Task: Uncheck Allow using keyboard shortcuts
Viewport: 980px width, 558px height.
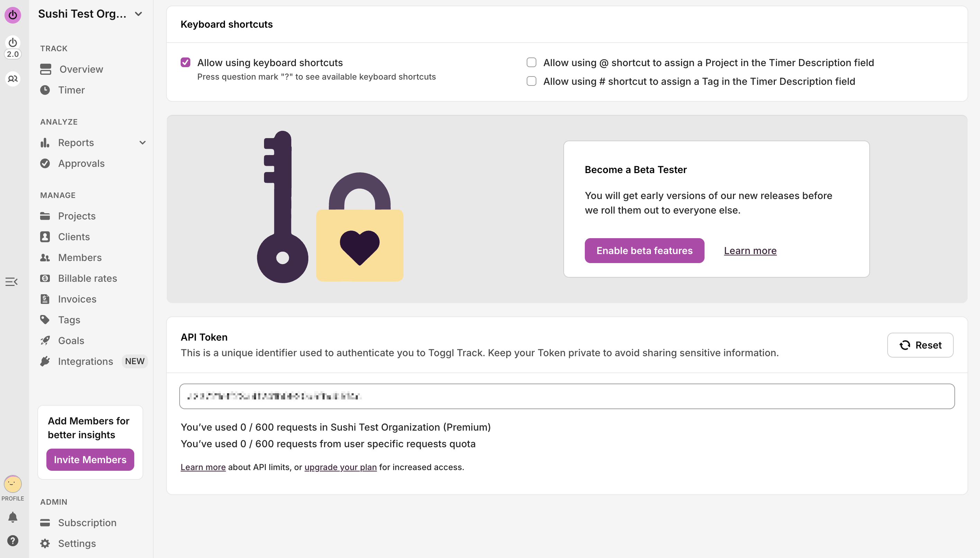Action: pos(185,62)
